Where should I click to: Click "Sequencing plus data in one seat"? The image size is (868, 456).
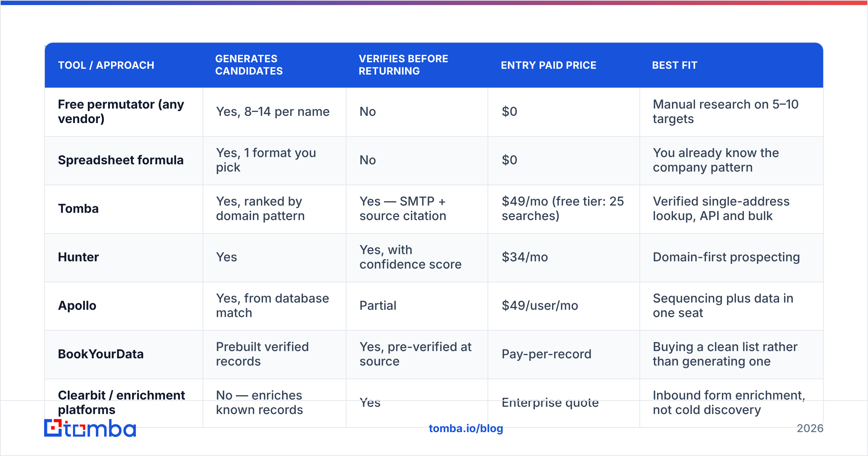[723, 305]
